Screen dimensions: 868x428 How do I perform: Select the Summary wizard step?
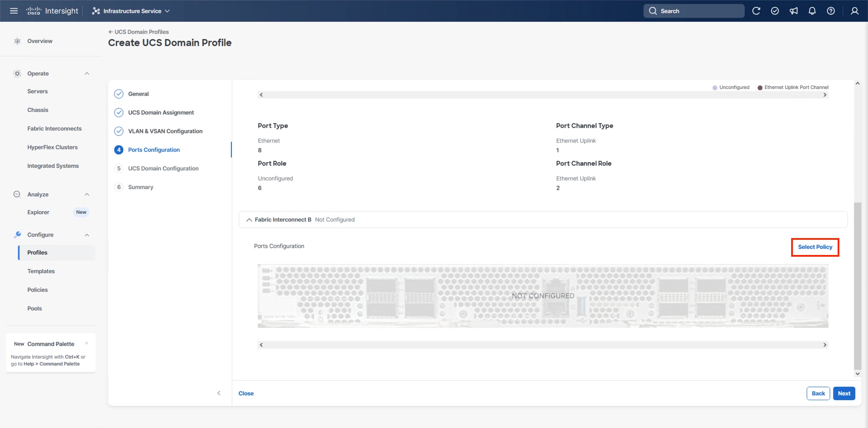coord(140,187)
